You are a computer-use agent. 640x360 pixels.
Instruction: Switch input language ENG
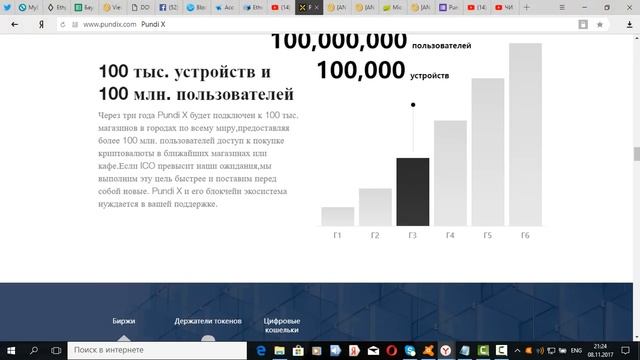(576, 350)
